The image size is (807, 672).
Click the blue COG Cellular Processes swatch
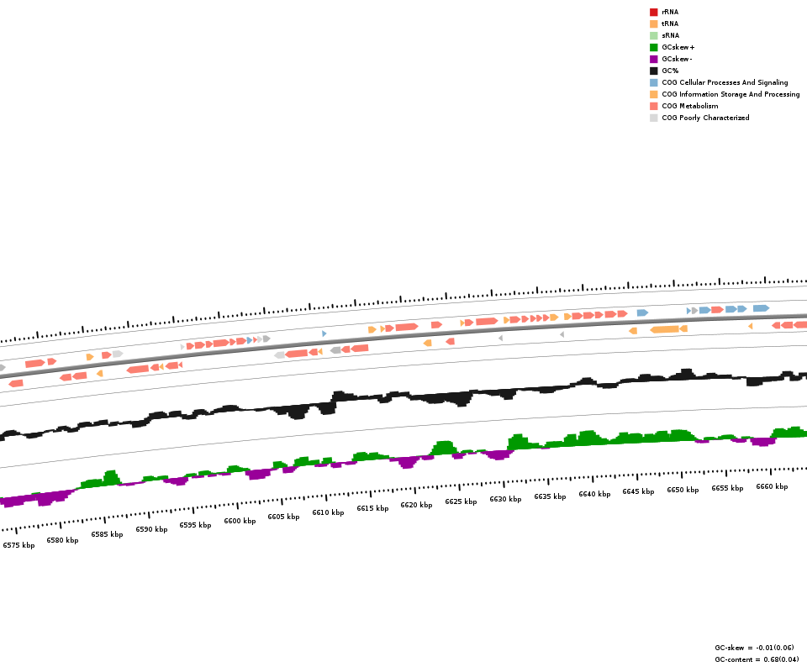point(653,82)
